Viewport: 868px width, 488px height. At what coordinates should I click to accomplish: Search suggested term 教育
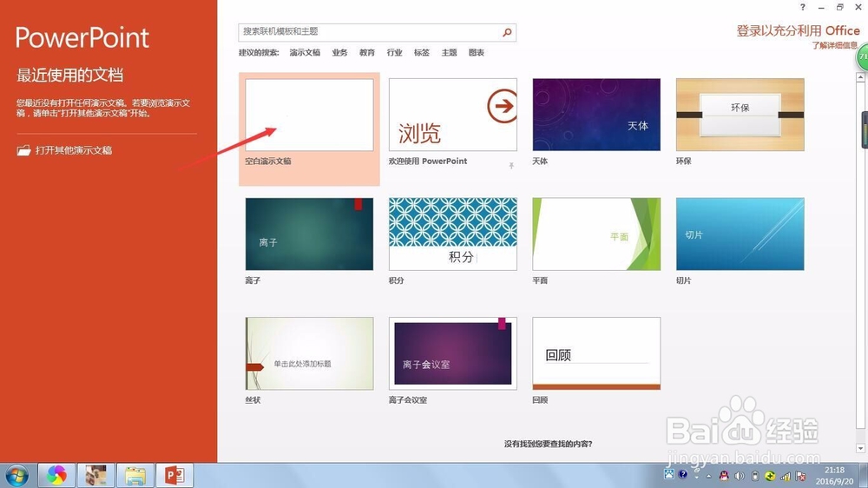(367, 53)
